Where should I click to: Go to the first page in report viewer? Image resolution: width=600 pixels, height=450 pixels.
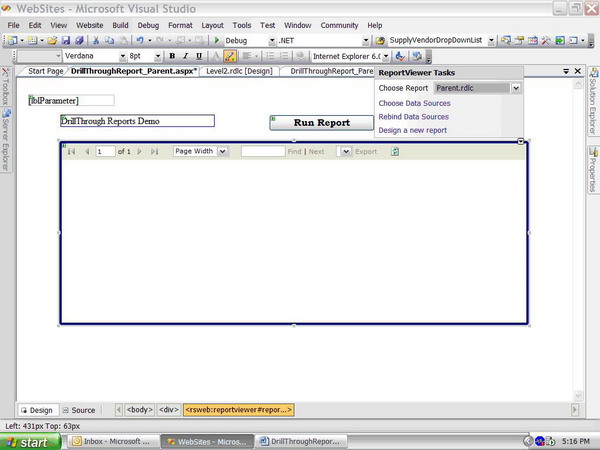pos(72,152)
